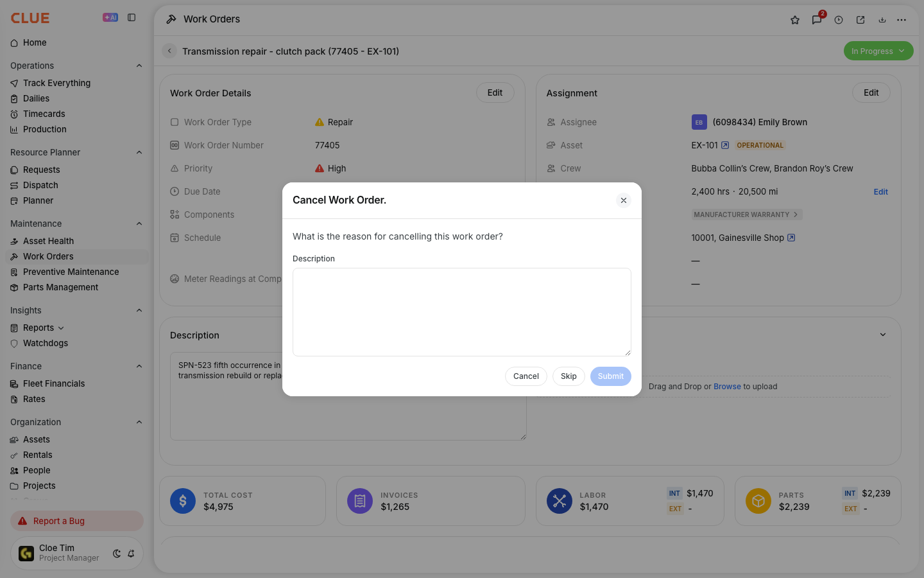The image size is (924, 578).
Task: Open Track Everything in sidebar
Action: 77,83
